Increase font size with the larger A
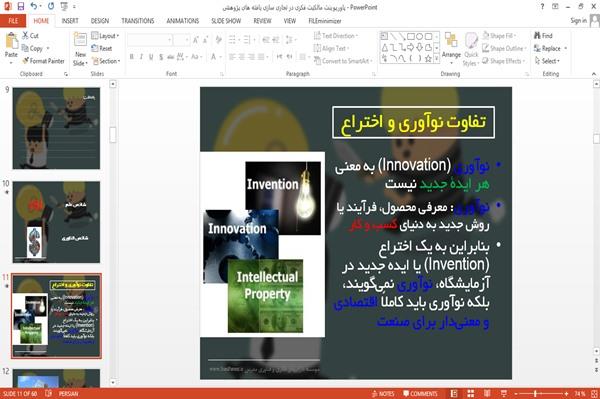Viewport: 600px width, 399px height. click(196, 40)
